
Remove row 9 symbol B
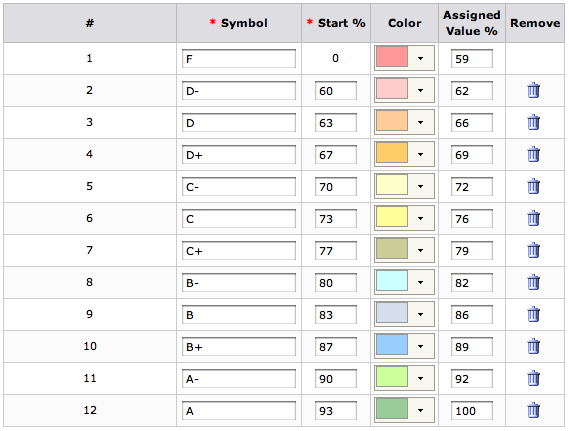533,314
